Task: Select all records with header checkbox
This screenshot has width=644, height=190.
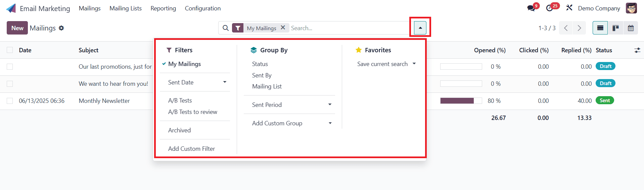Action: click(x=10, y=50)
